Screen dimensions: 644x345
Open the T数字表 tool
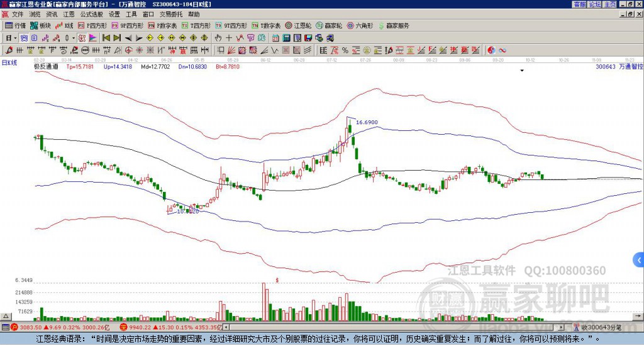coord(266,25)
